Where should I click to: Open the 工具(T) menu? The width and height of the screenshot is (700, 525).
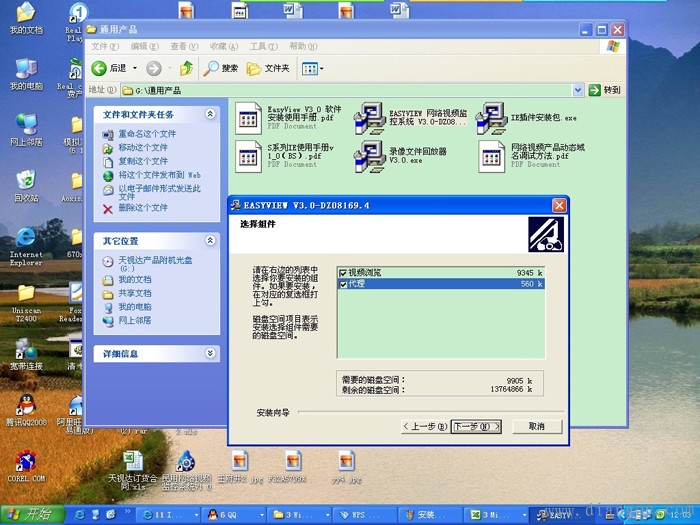[x=264, y=46]
